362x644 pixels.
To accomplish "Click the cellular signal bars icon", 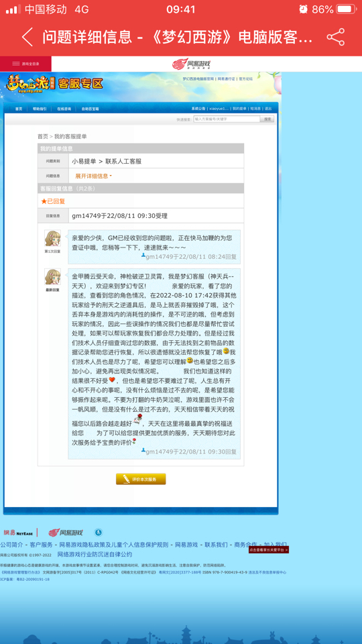I will coord(13,9).
